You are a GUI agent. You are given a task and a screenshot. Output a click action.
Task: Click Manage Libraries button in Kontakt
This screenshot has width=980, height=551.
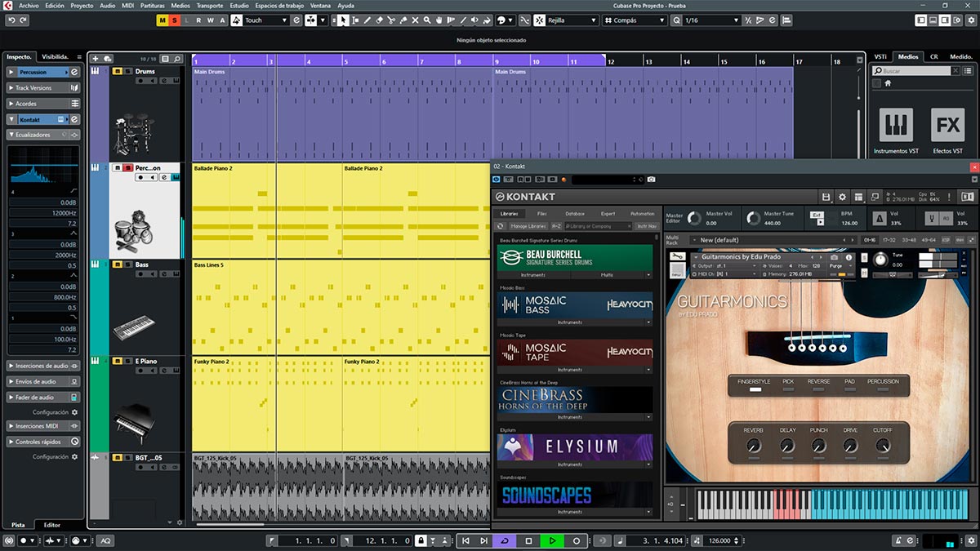[x=528, y=226]
